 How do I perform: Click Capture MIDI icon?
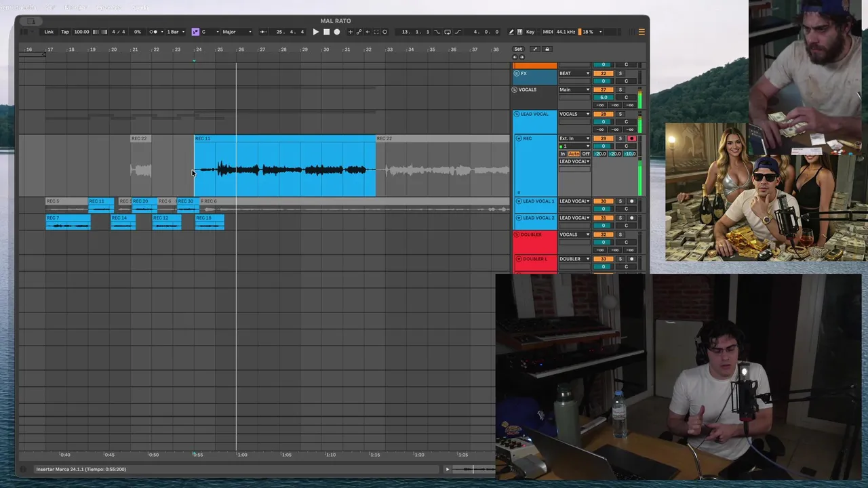coord(376,32)
